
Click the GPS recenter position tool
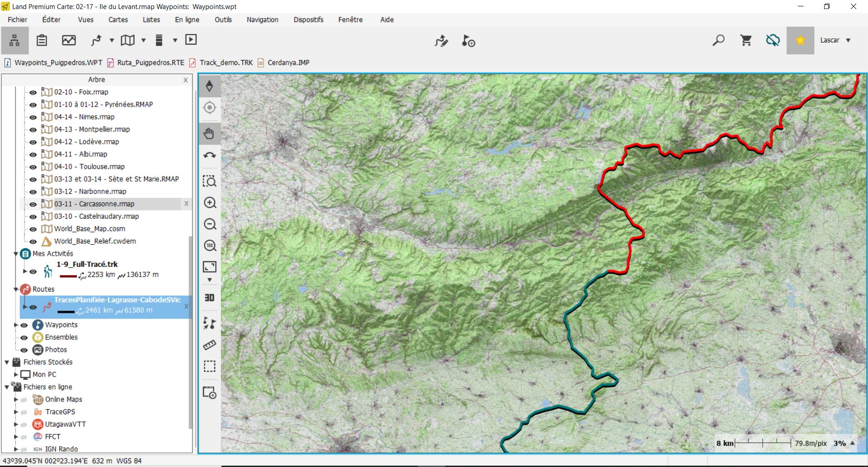210,108
